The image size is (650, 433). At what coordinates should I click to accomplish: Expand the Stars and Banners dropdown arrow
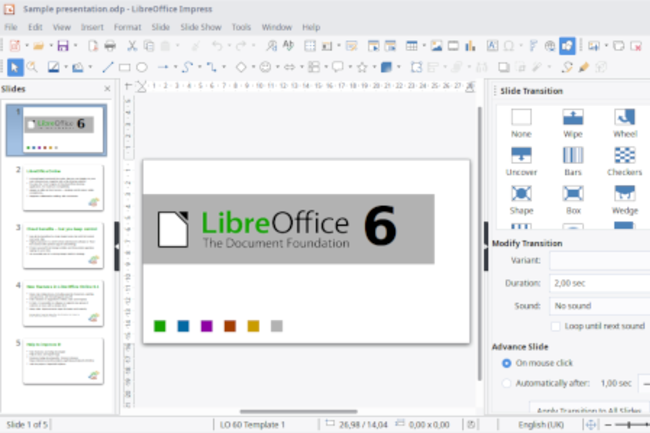coord(374,67)
